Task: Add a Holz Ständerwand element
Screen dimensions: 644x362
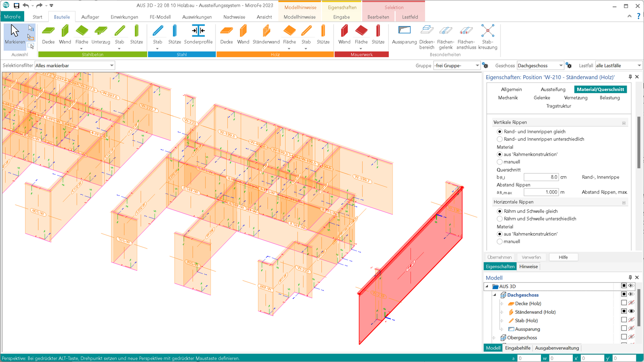Action: (x=266, y=35)
